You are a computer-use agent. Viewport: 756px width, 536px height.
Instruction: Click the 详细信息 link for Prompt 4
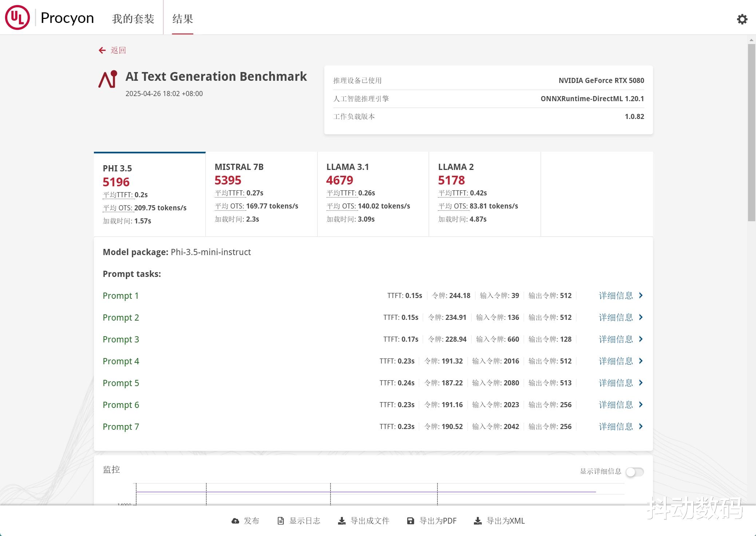616,361
